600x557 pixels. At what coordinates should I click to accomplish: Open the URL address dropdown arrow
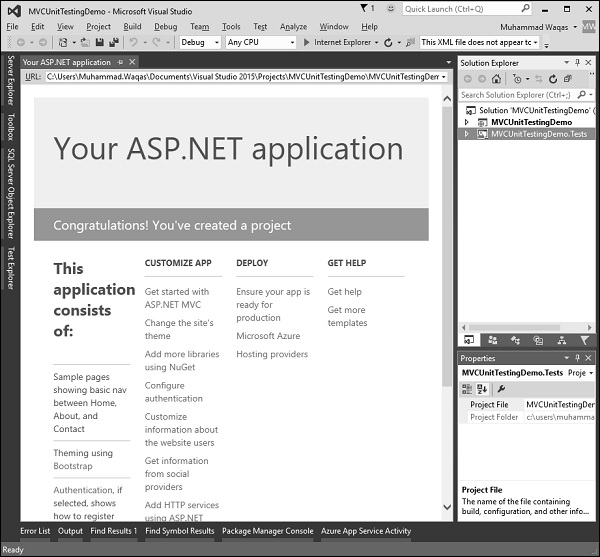click(x=443, y=77)
